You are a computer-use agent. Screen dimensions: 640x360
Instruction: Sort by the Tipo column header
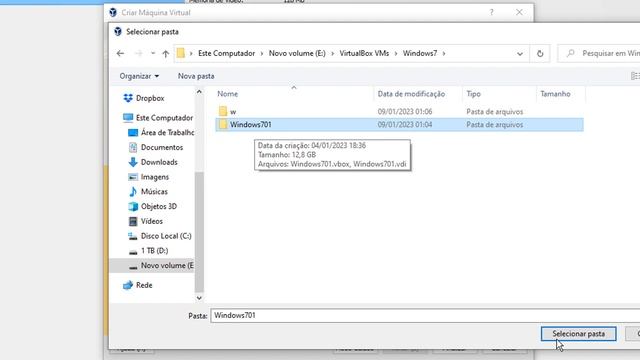473,94
